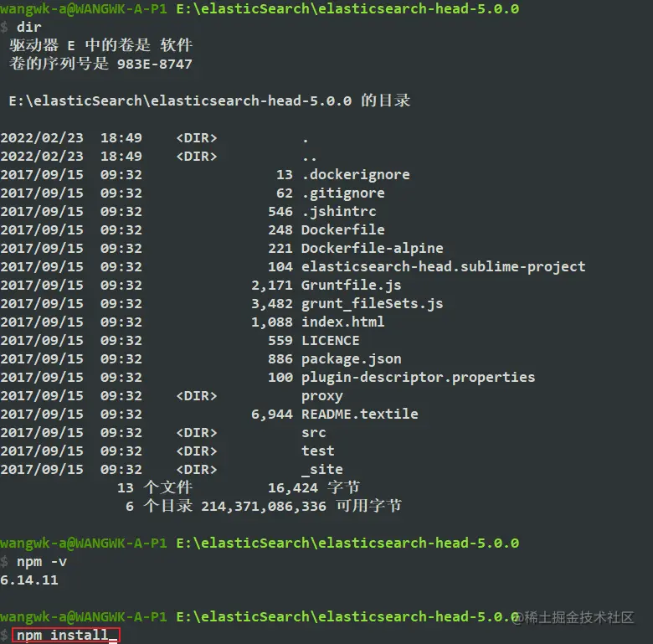
Task: Click the grunt_fileSets.js file name
Action: click(372, 304)
